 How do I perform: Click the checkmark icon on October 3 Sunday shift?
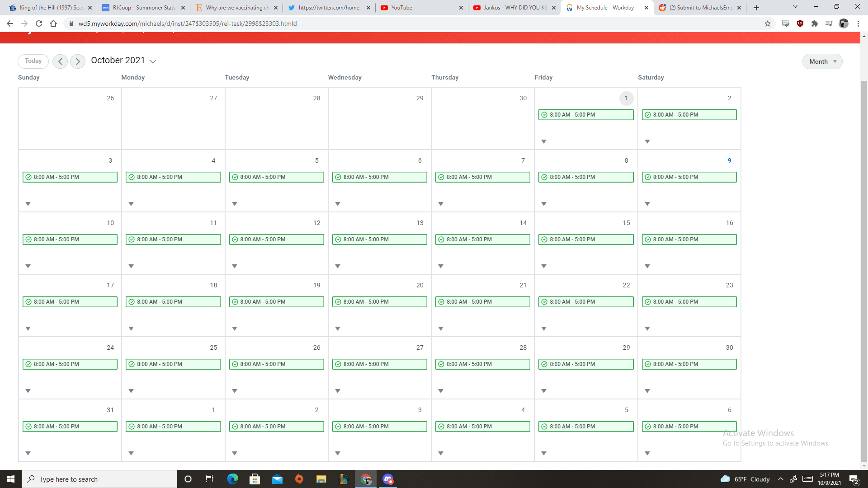pyautogui.click(x=28, y=177)
